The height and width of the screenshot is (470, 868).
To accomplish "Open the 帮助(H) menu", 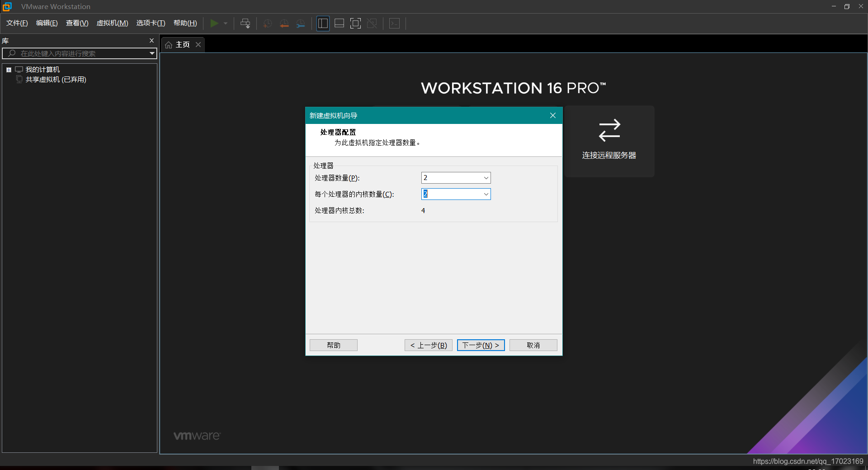I will coord(185,23).
